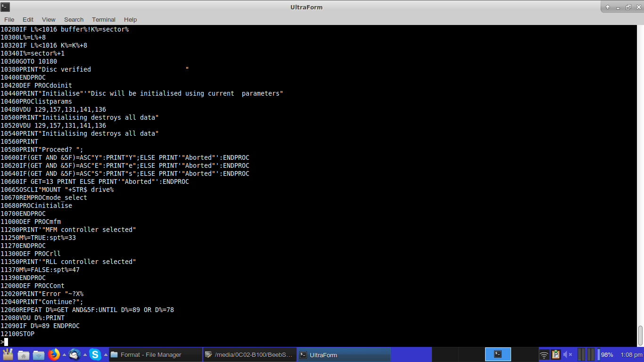This screenshot has width=644, height=362.
Task: Launch Firefox from the taskbar
Action: [54, 354]
